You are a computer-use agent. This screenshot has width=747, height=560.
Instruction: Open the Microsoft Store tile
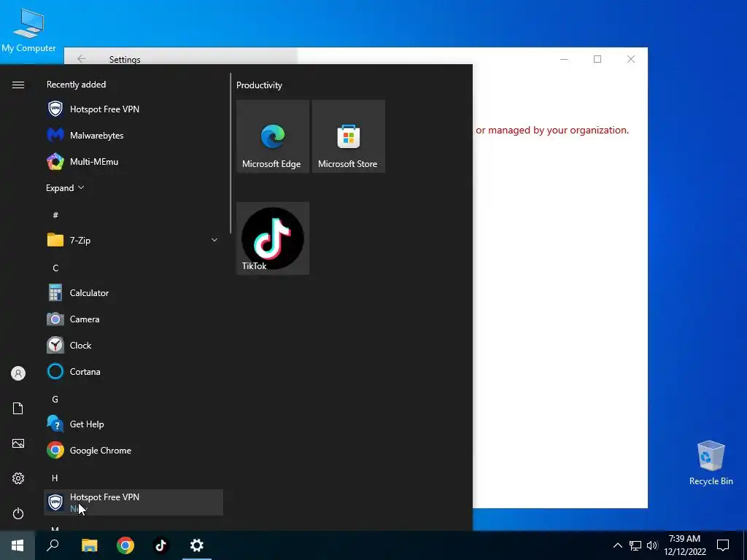pyautogui.click(x=348, y=136)
